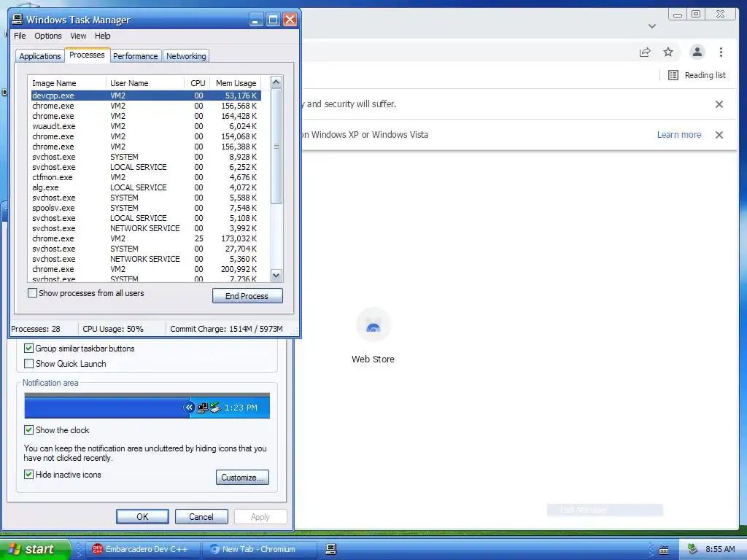Click the process list scroll down arrow
This screenshot has height=560, width=747.
(276, 275)
